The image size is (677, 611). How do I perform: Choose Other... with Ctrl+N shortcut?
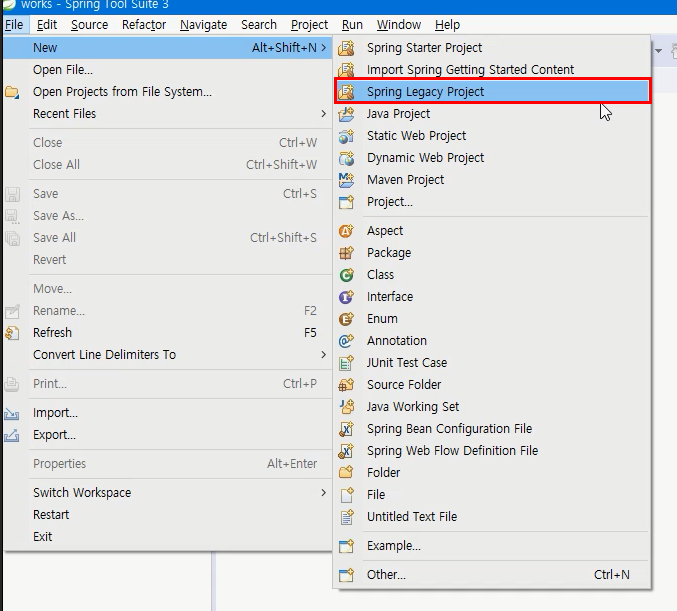(492, 575)
